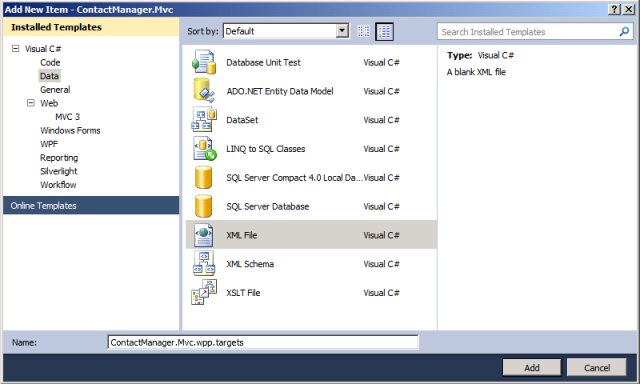This screenshot has height=384, width=640.
Task: Select the ADO.NET Entity Data Model icon
Action: coord(204,91)
